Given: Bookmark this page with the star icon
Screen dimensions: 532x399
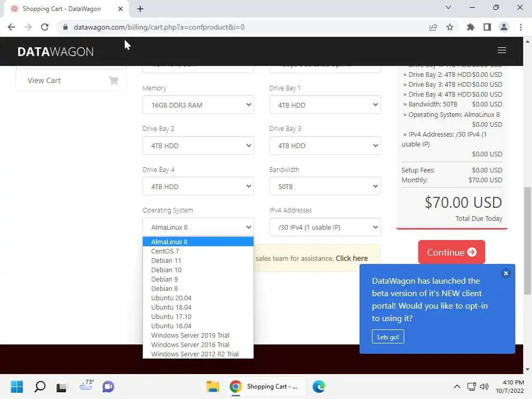Looking at the screenshot, I should coord(449,27).
